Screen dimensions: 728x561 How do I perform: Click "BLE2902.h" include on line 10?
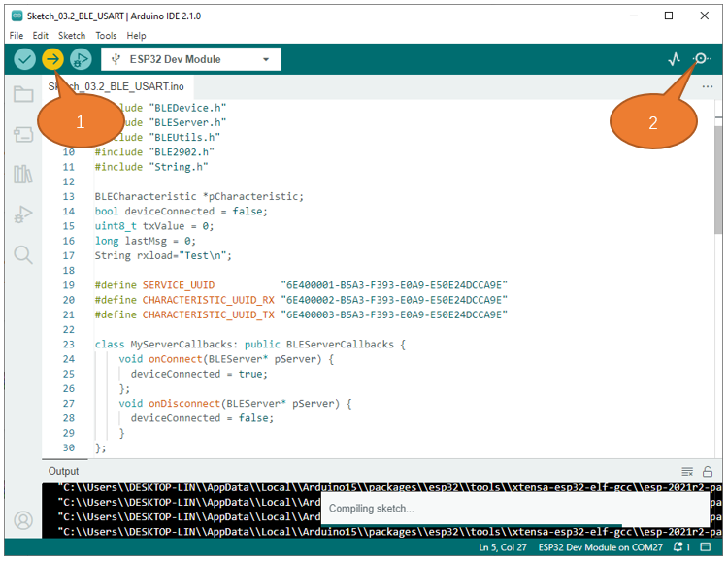point(182,151)
